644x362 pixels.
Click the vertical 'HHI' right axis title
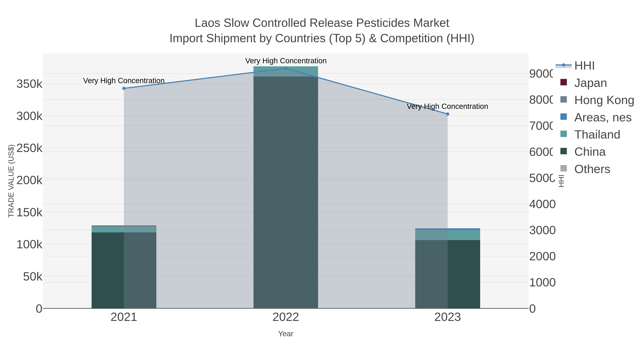click(x=562, y=181)
